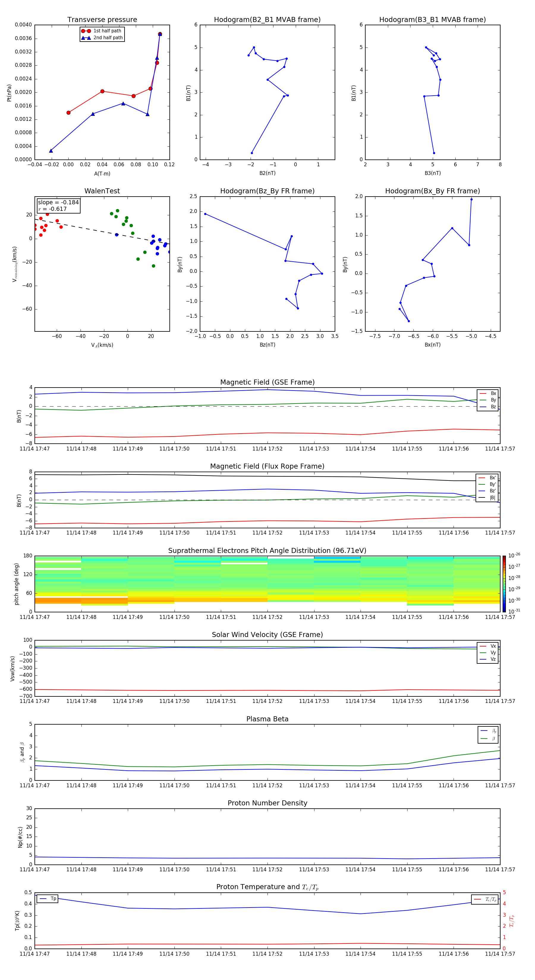Click the Suprathermal Electrons Pitch Angle title
535x980 pixels.
267,551
